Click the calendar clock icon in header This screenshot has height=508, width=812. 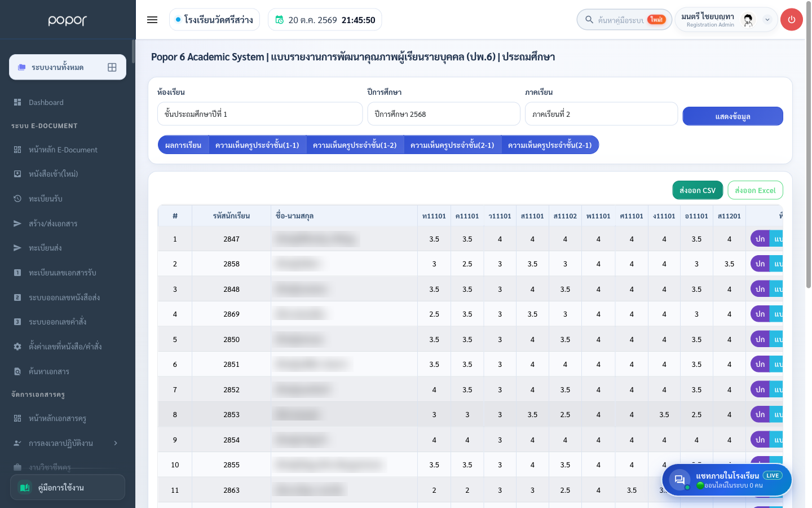(x=279, y=20)
